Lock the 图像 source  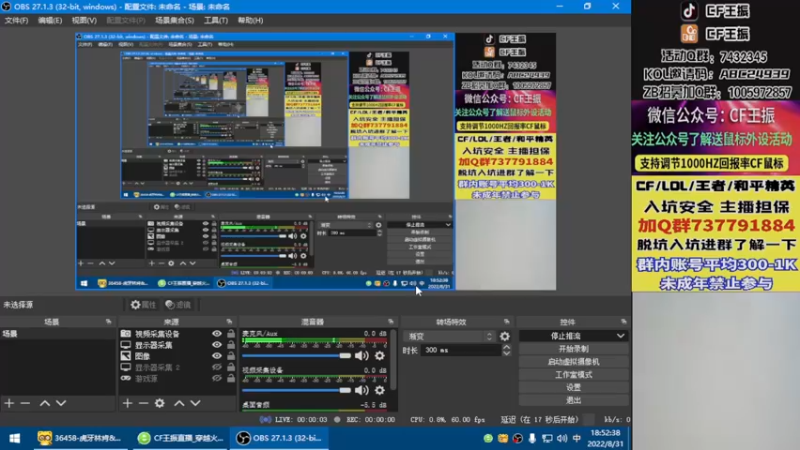click(231, 356)
